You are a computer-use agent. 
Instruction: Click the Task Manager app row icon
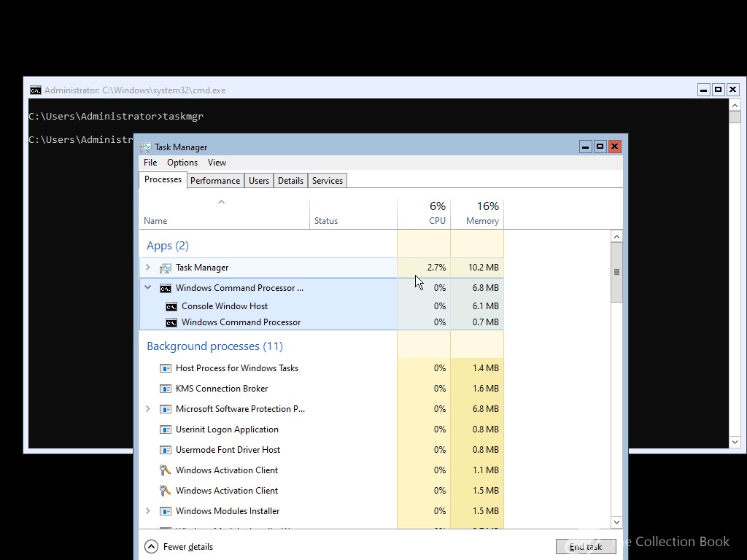pyautogui.click(x=166, y=268)
